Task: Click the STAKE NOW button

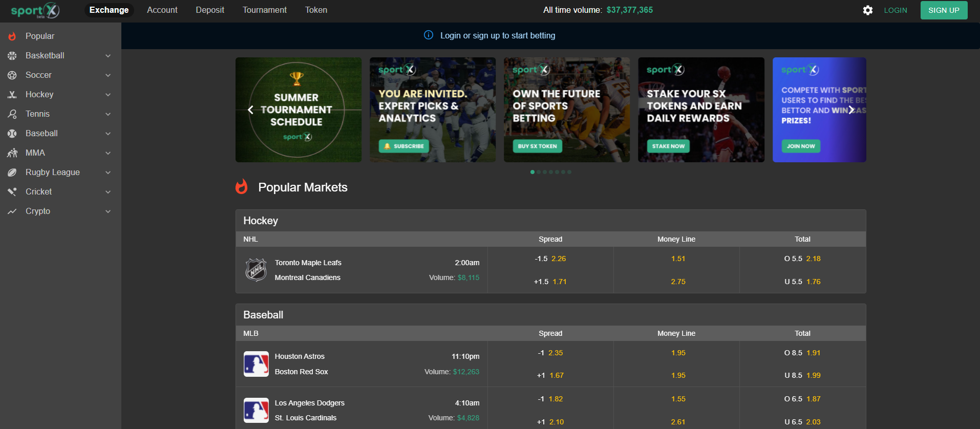Action: point(668,146)
